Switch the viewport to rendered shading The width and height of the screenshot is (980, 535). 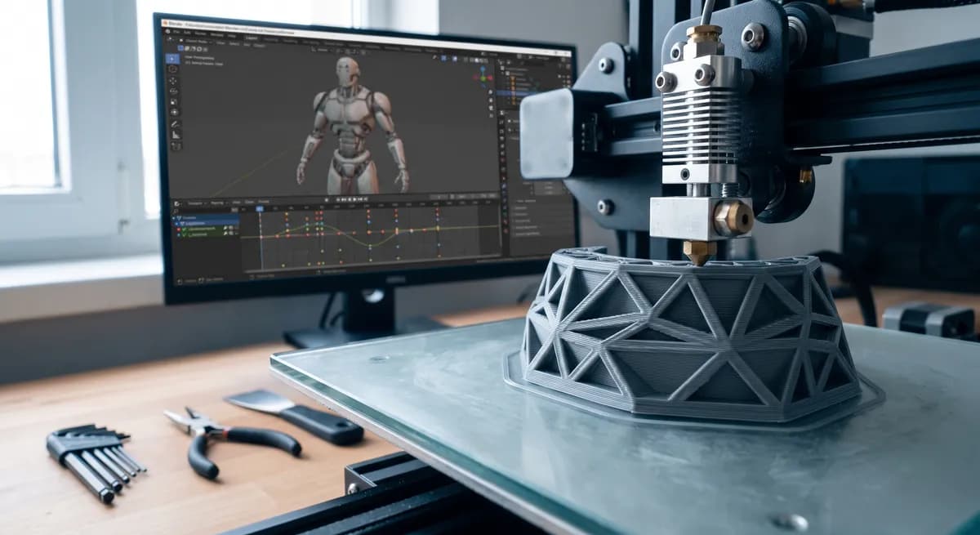click(486, 60)
